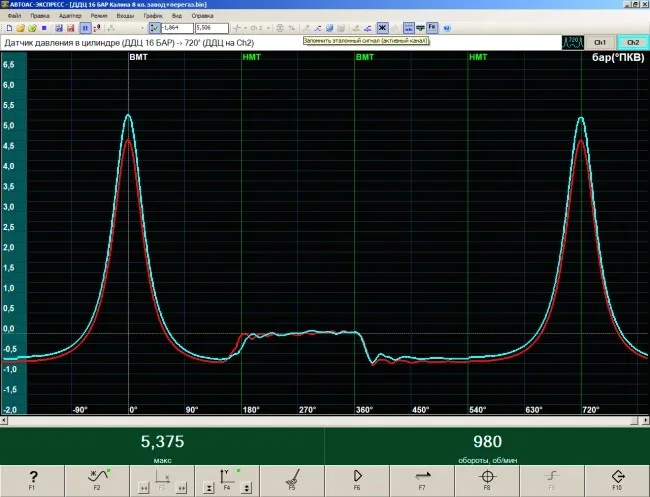The height and width of the screenshot is (497, 650).
Task: Expand the cursor crosshair dropdown arrow
Action: pos(245,28)
